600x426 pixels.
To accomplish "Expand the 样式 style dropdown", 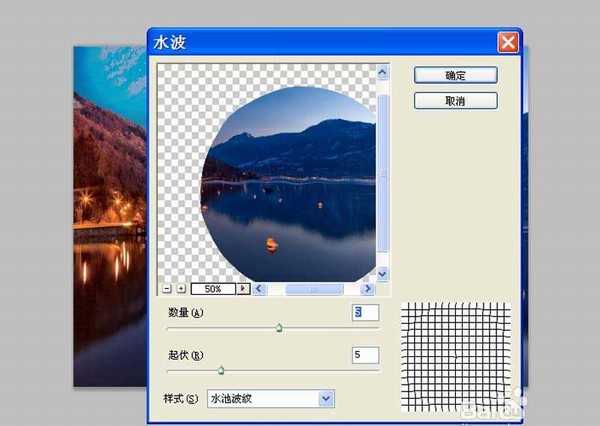I will coord(325,399).
